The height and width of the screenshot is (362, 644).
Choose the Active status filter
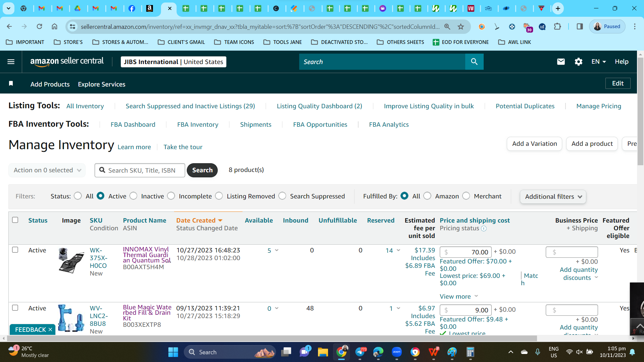[100, 196]
